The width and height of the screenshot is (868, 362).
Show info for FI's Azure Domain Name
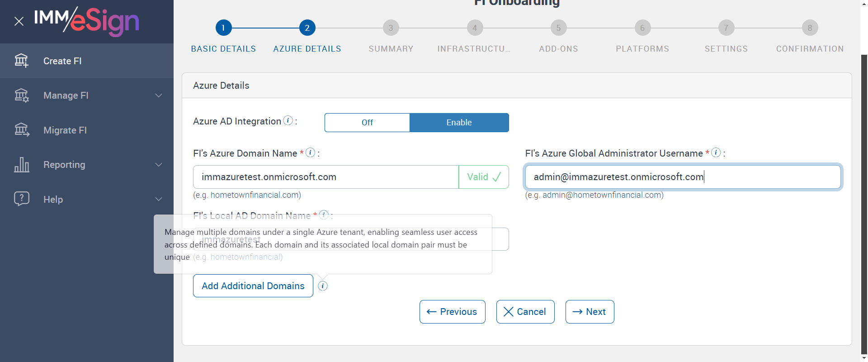point(310,152)
